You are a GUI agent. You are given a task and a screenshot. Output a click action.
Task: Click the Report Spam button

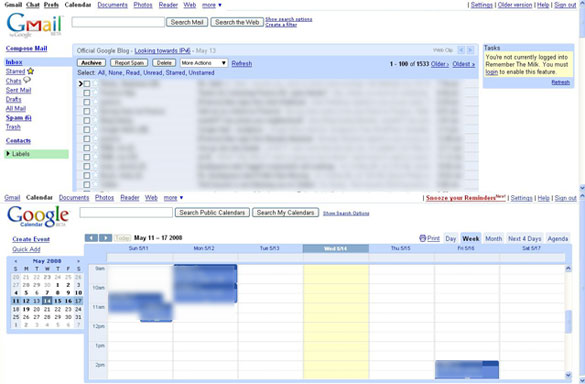pyautogui.click(x=129, y=63)
